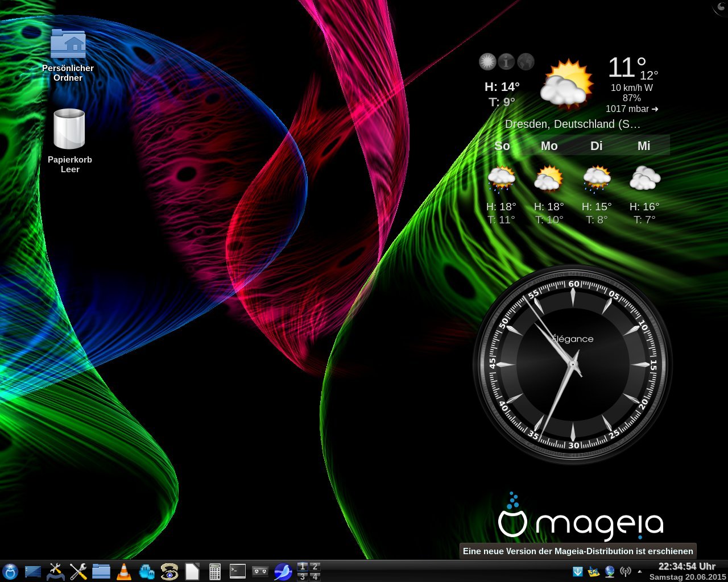728x582 pixels.
Task: Click Sunday's H: 18° forecast high
Action: 502,206
